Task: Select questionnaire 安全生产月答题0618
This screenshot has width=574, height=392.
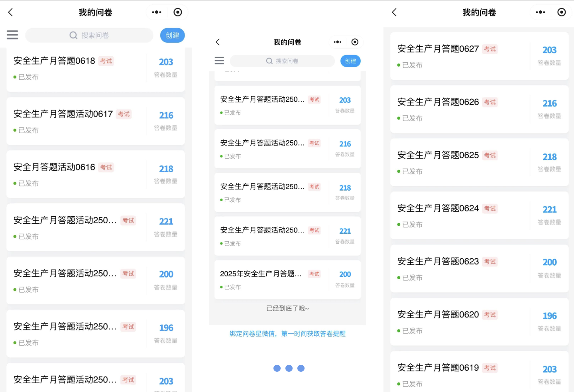Action: pos(54,61)
